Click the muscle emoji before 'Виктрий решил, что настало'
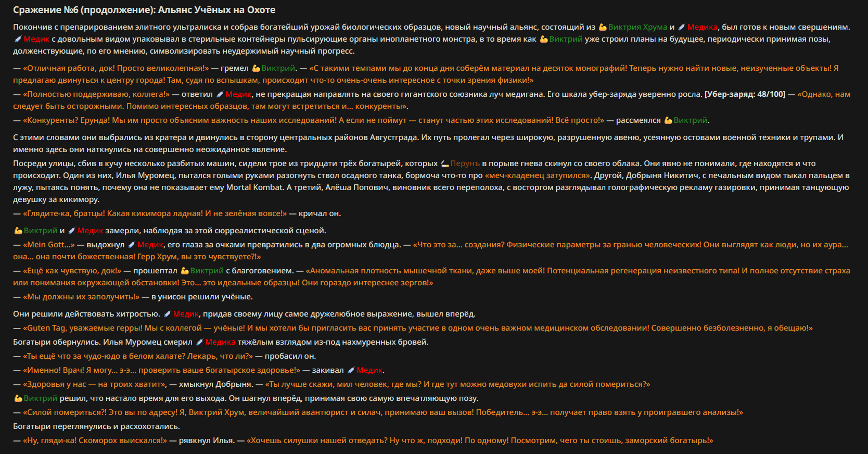Image resolution: width=868 pixels, height=454 pixels. [18, 398]
